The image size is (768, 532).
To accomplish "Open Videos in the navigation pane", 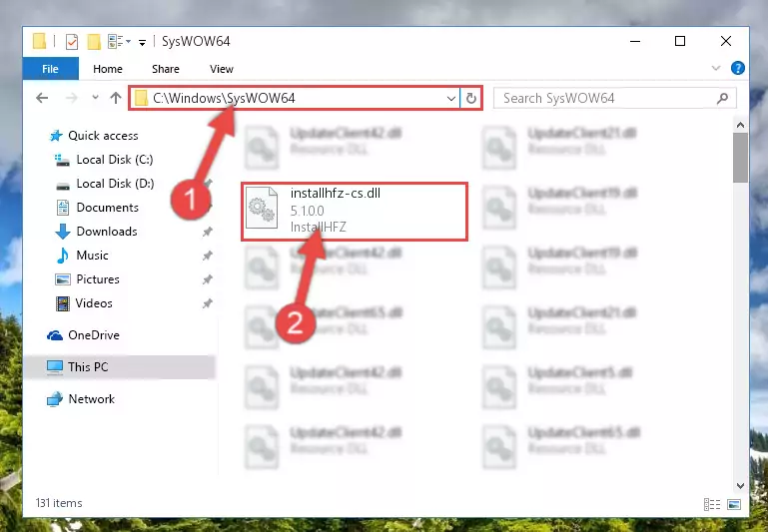I will [94, 303].
